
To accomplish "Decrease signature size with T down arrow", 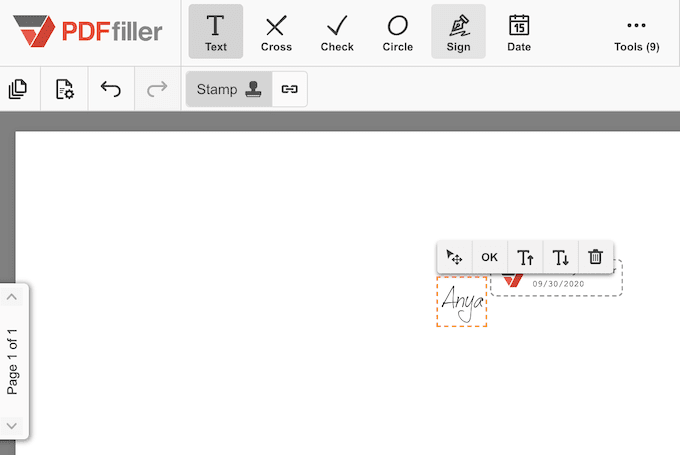I will [x=561, y=257].
